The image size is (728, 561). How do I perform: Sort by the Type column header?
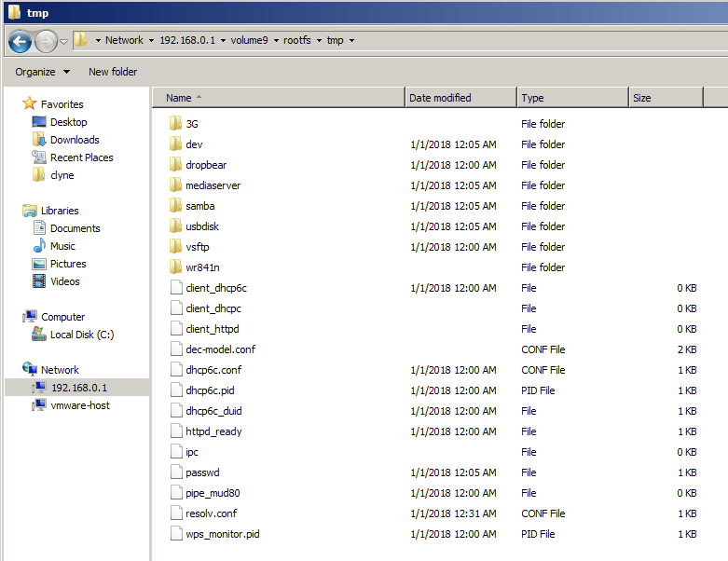[572, 98]
